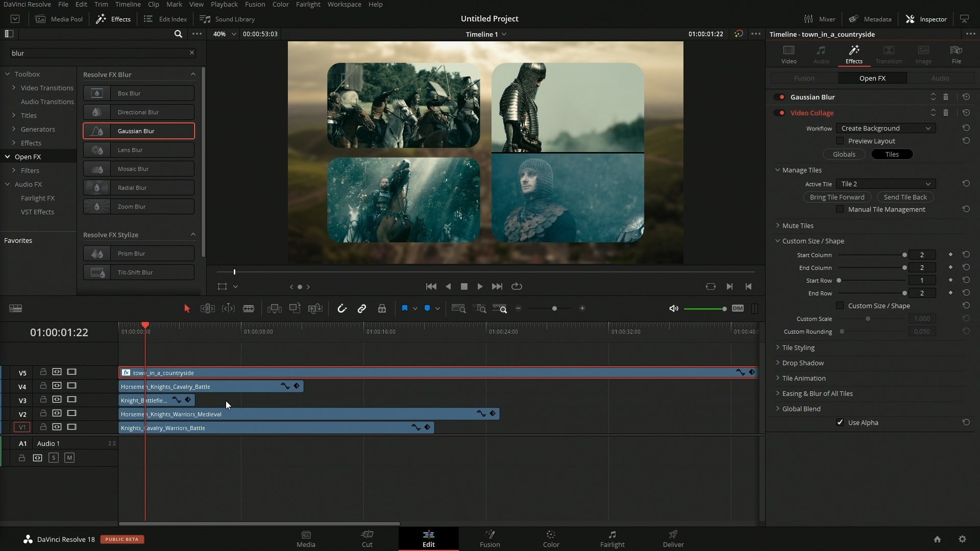This screenshot has height=551, width=980.
Task: Click the Bring Tile Forward button
Action: pyautogui.click(x=837, y=197)
